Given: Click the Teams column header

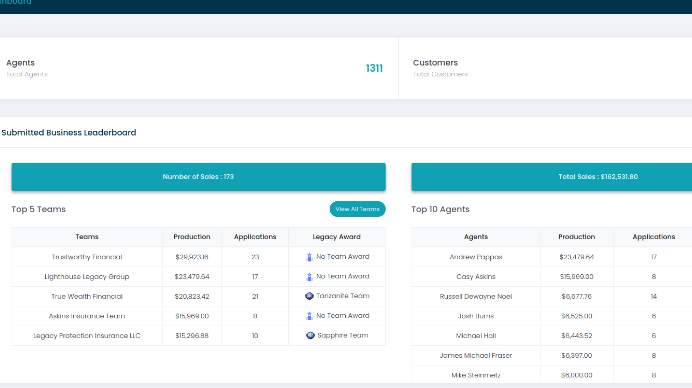Looking at the screenshot, I should [87, 237].
